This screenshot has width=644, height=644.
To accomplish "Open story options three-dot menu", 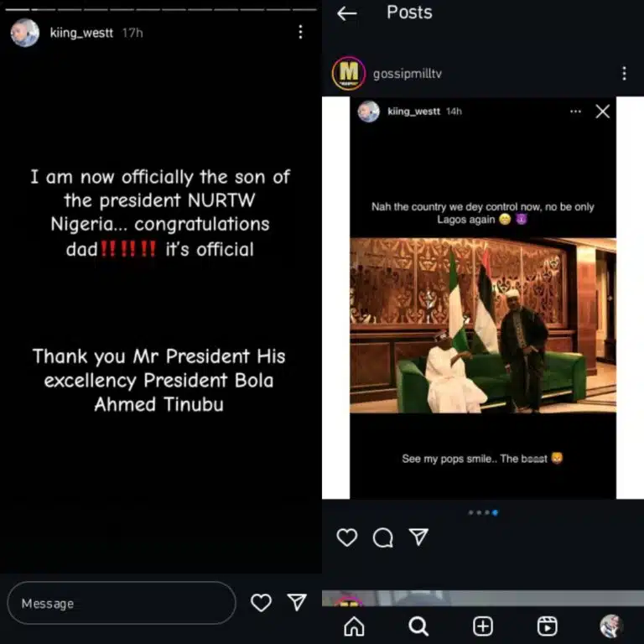I will pyautogui.click(x=300, y=32).
